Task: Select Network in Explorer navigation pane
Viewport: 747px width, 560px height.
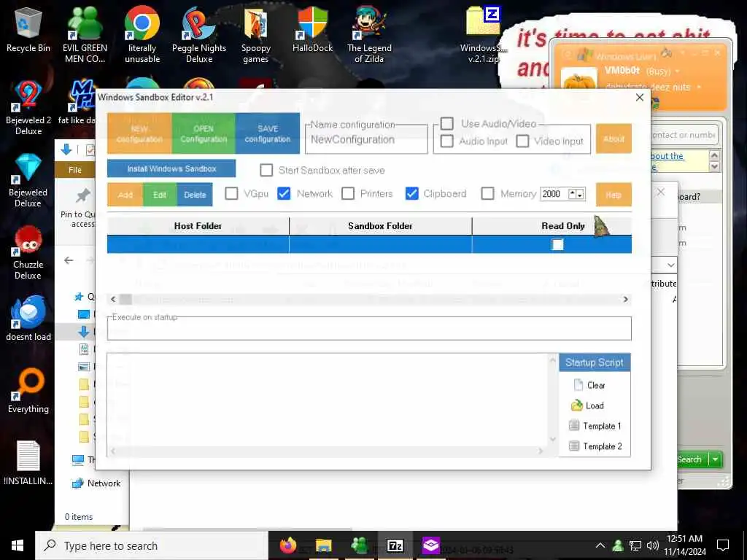Action: click(96, 483)
